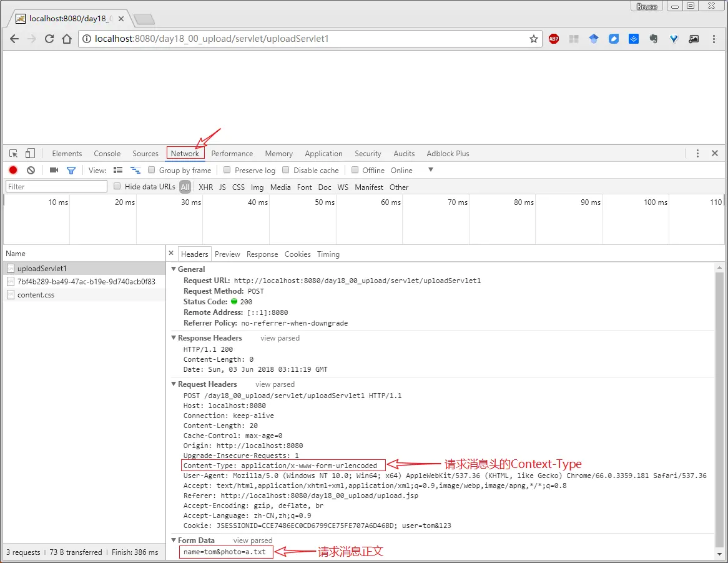Image resolution: width=728 pixels, height=563 pixels.
Task: Open a new browser tab
Action: click(144, 19)
